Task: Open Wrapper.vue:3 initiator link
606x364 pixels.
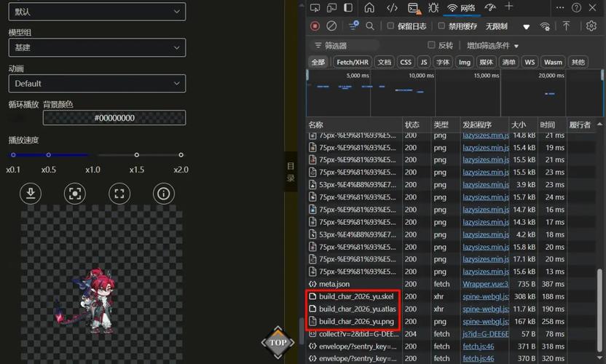Action: (x=485, y=284)
